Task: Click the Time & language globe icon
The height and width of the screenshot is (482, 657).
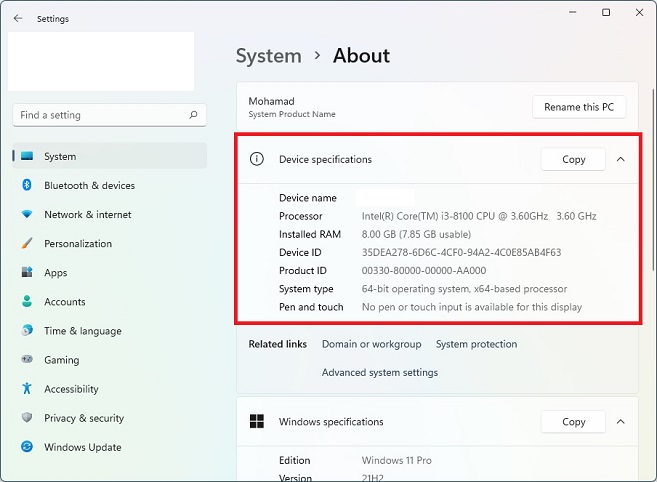Action: tap(27, 330)
